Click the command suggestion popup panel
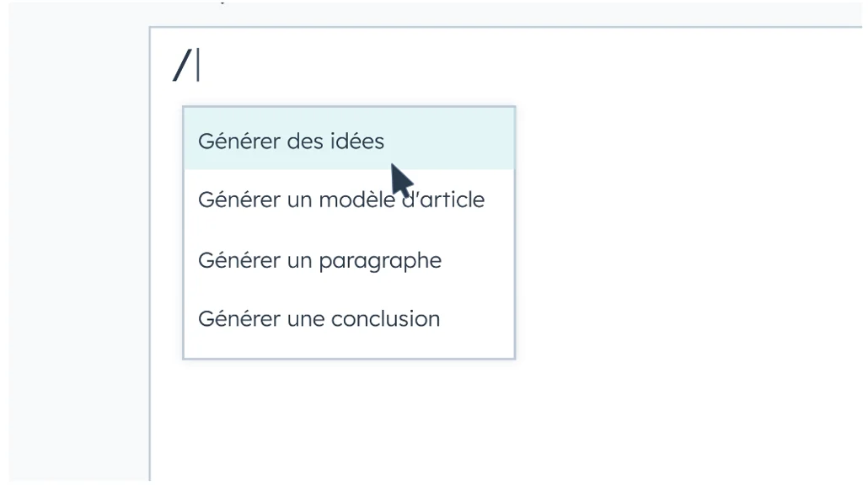This screenshot has height=485, width=868. (349, 232)
